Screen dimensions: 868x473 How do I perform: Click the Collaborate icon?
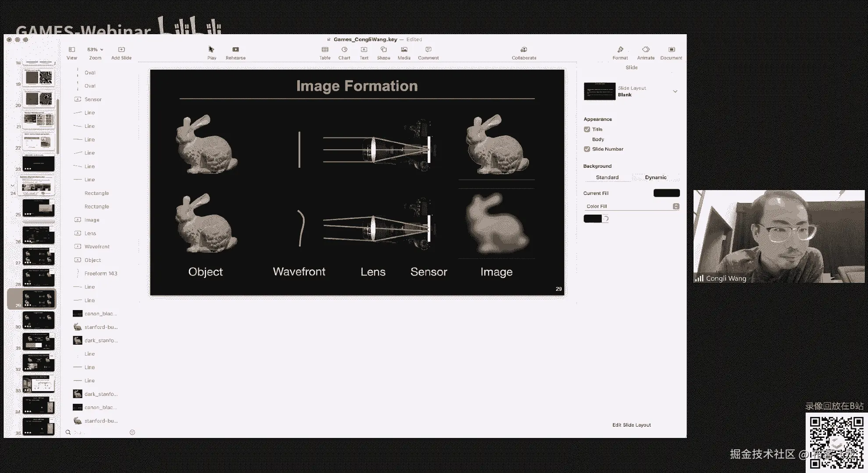[x=524, y=49]
